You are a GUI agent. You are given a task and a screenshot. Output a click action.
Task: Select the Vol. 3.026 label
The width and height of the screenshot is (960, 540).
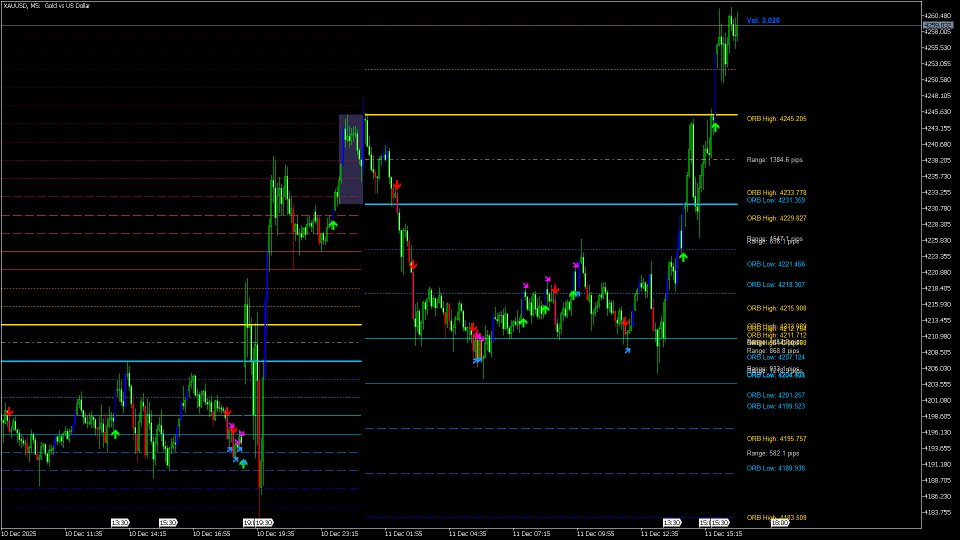(763, 20)
